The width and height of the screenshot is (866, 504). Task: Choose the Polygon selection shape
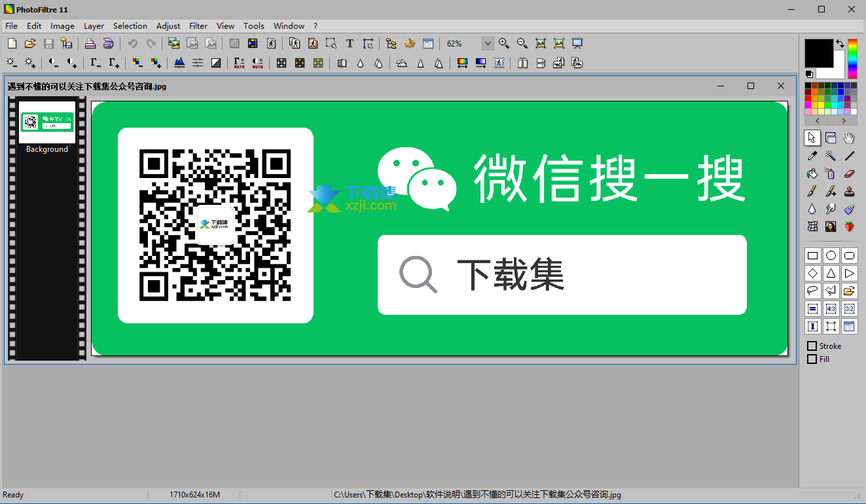coord(831,291)
